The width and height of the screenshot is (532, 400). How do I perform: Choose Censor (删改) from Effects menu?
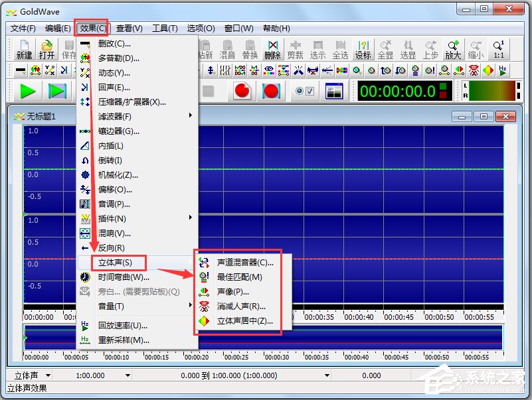click(x=137, y=43)
